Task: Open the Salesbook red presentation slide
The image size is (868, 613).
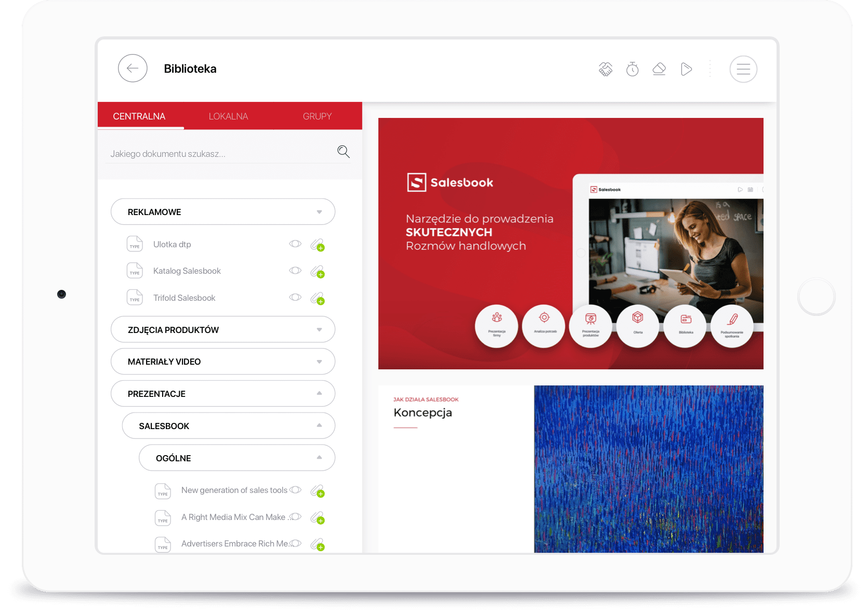Action: 571,244
